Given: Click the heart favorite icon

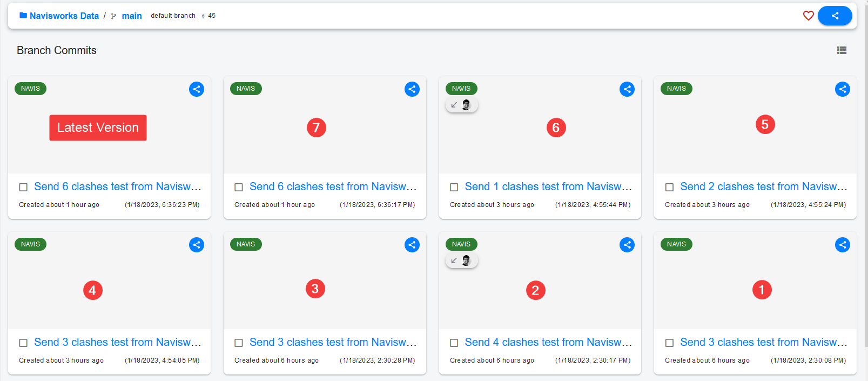Looking at the screenshot, I should click(x=808, y=16).
